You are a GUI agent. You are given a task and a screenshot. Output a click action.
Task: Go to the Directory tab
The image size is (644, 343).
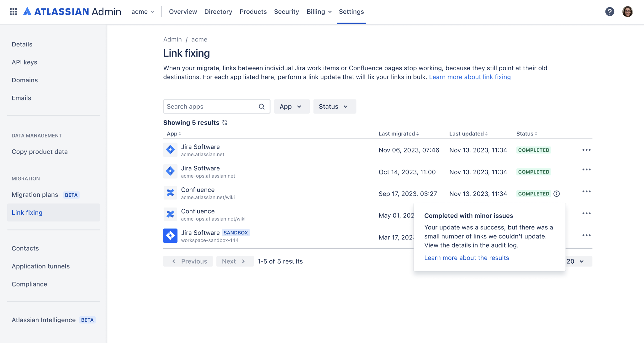[218, 12]
